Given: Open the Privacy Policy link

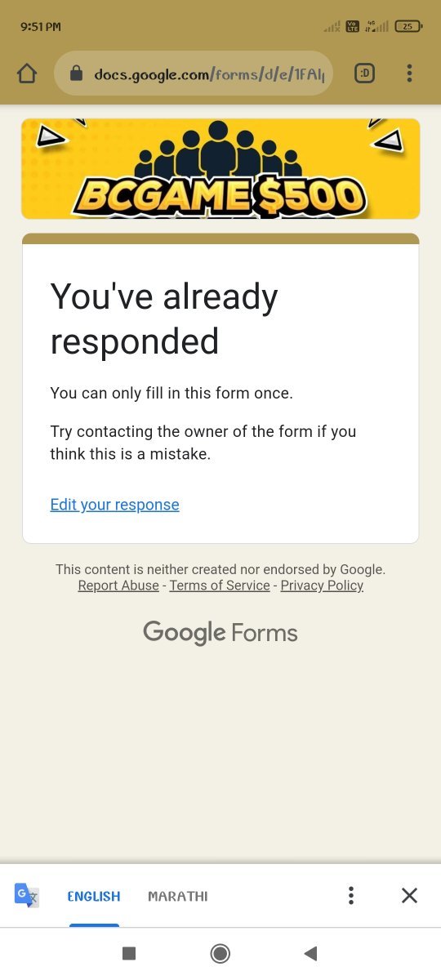Looking at the screenshot, I should [x=322, y=586].
